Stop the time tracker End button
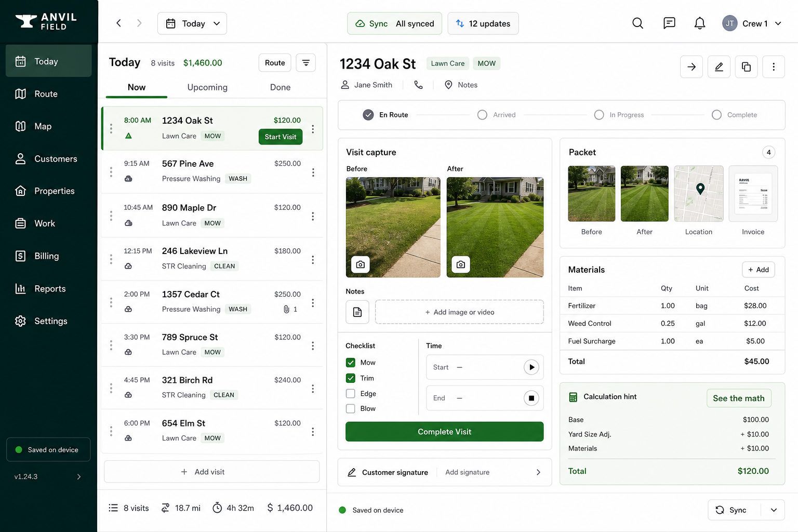This screenshot has width=798, height=532. pyautogui.click(x=531, y=398)
